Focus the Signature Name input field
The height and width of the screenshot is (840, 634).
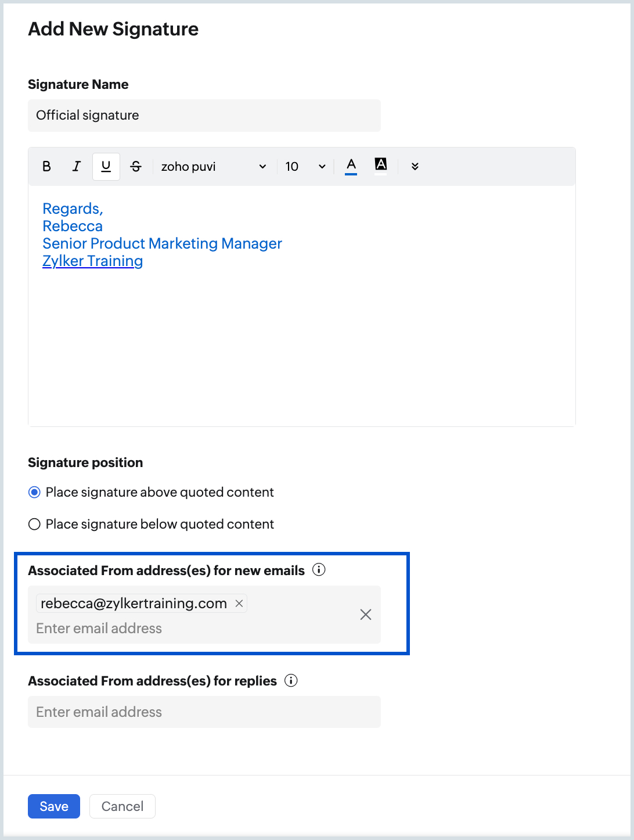[x=204, y=116]
